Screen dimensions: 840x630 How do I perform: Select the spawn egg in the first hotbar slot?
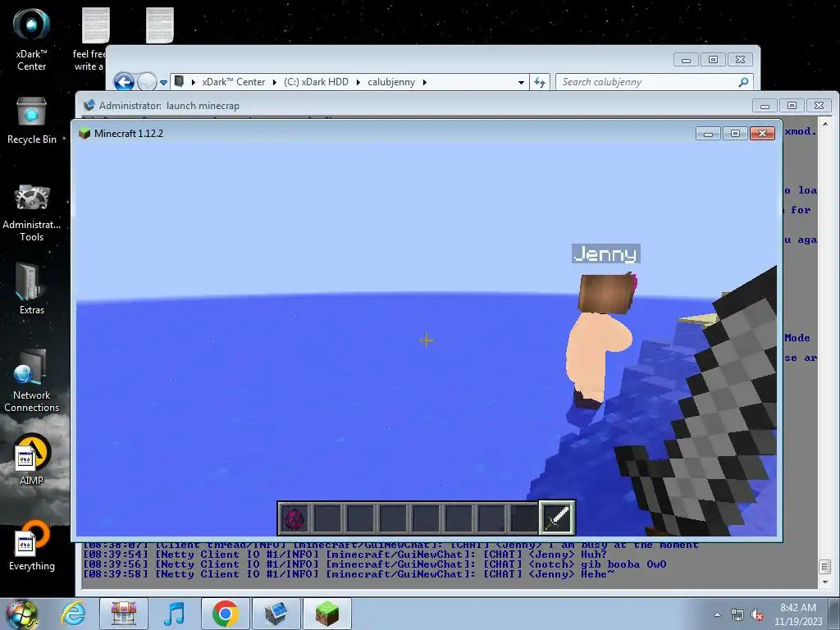click(294, 518)
